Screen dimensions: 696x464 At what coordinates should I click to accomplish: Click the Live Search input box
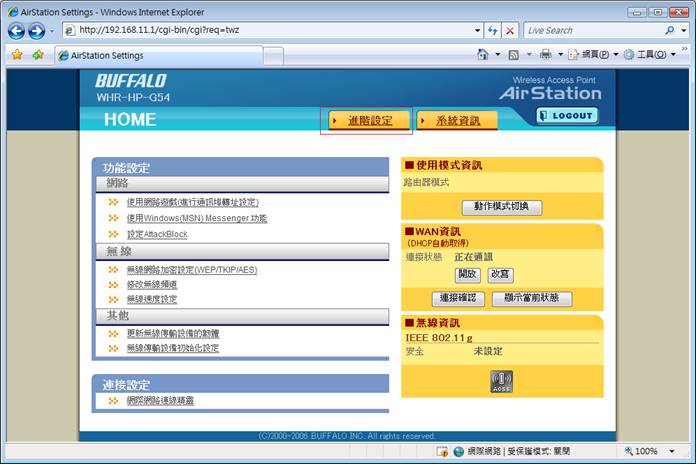coord(594,31)
